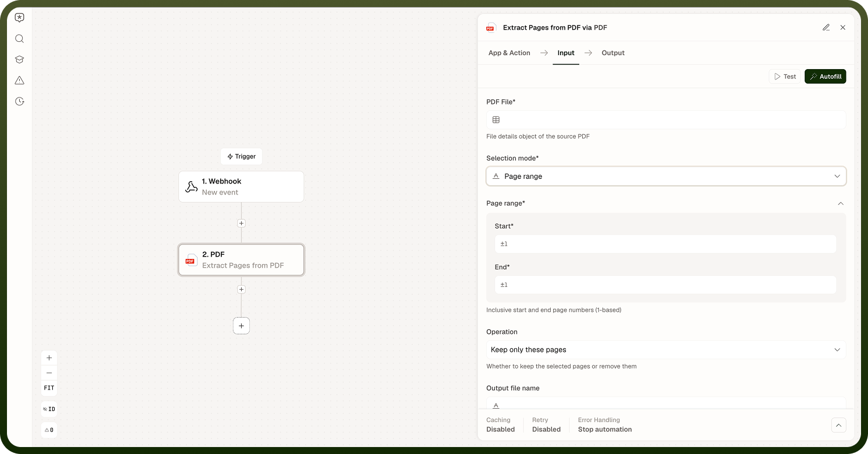Open the history clock icon in sidebar

20,101
